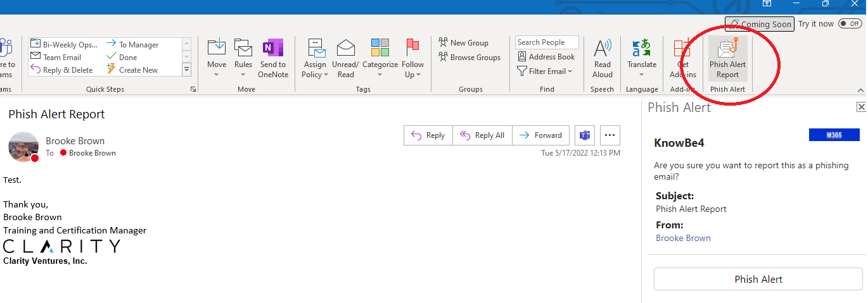The width and height of the screenshot is (868, 303).
Task: Run the To Manager quick step
Action: 132,44
